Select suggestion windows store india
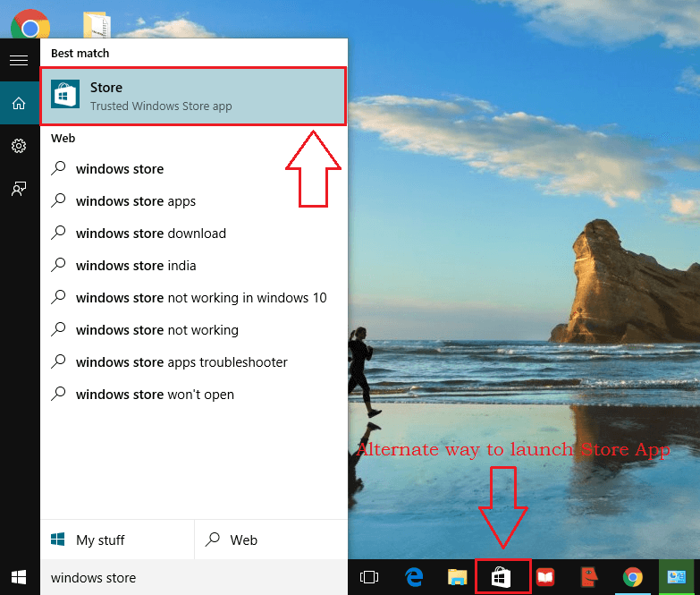 pos(193,266)
